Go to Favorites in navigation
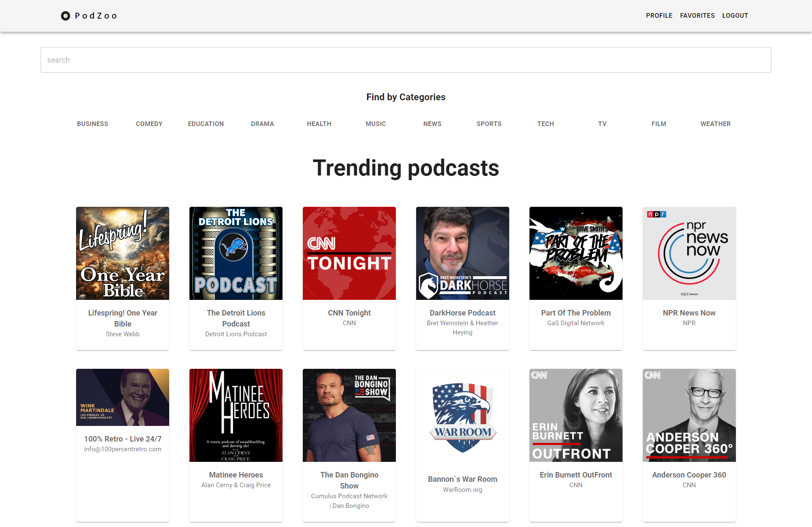 pos(697,16)
